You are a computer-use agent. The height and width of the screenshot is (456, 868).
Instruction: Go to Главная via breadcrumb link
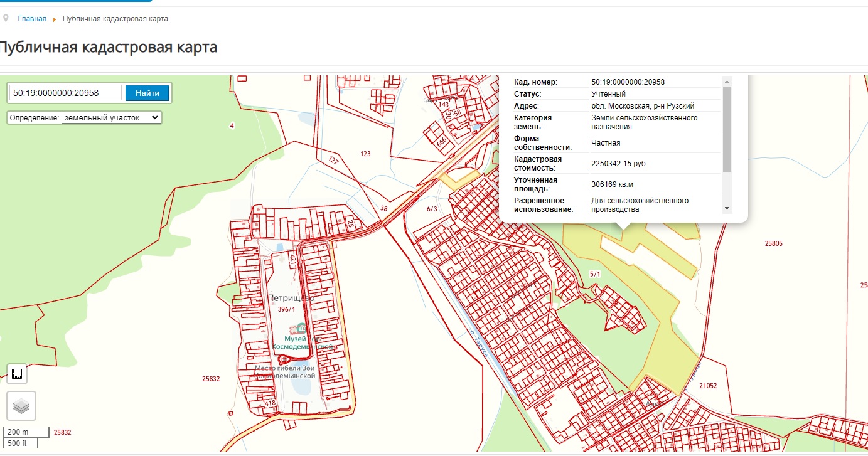click(x=32, y=19)
